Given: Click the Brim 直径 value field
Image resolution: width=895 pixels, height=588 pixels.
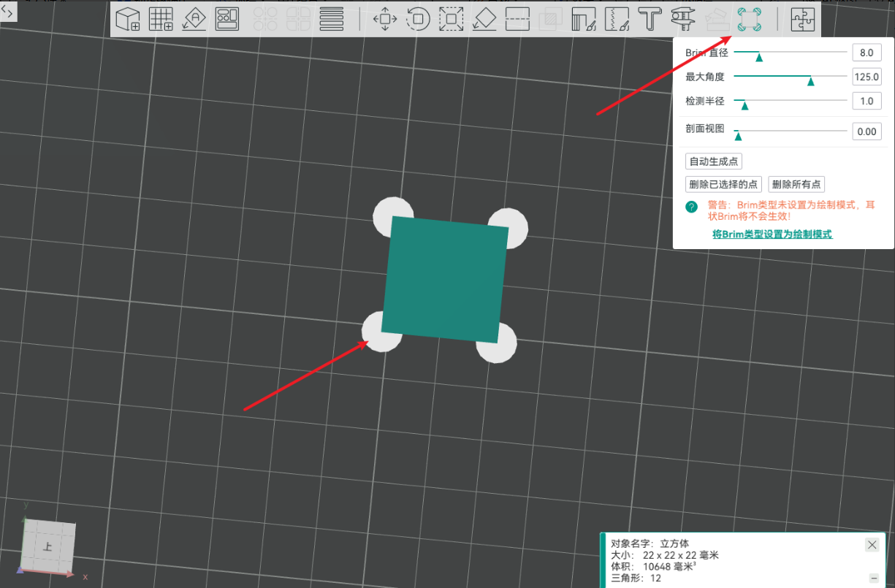Looking at the screenshot, I should (x=867, y=53).
